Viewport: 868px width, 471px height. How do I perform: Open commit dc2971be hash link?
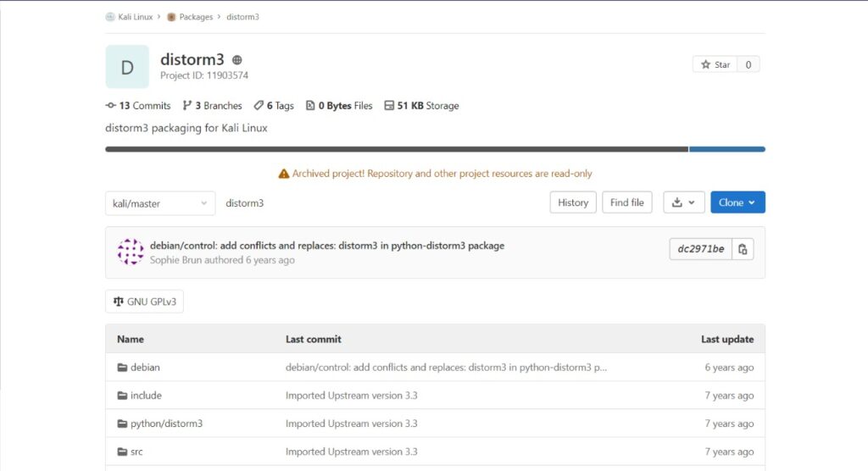coord(701,249)
